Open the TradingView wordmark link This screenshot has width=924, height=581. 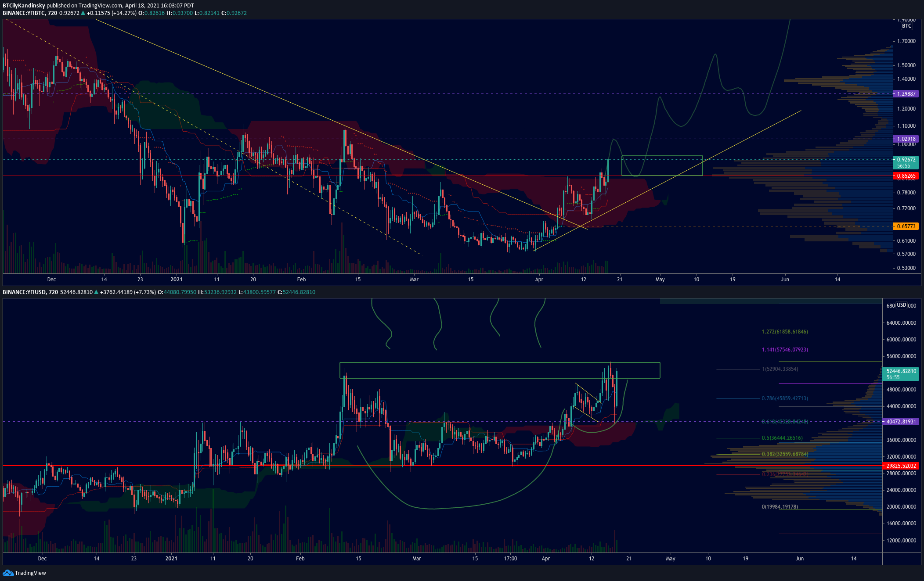click(30, 573)
